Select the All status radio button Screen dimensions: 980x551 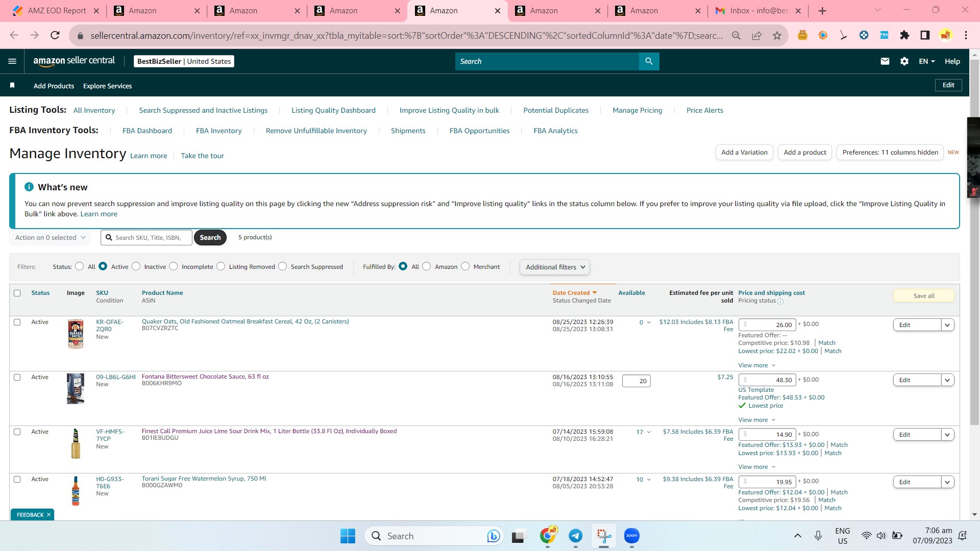point(79,266)
